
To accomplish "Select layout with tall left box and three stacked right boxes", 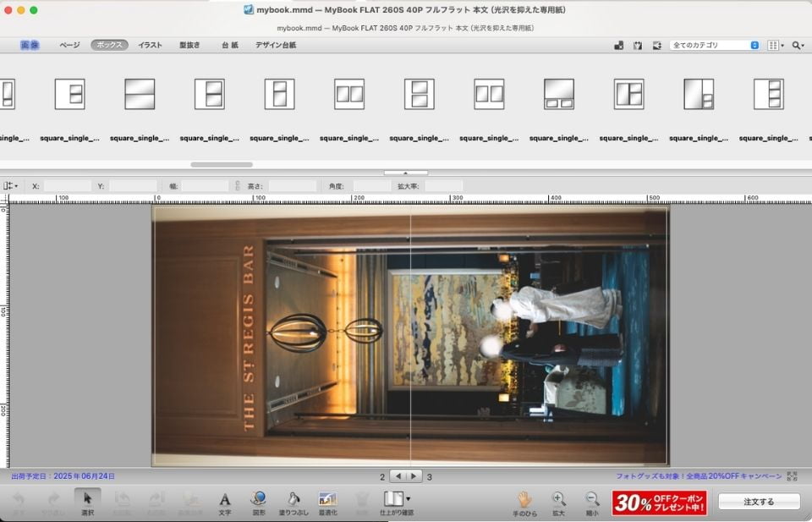I will click(x=769, y=94).
